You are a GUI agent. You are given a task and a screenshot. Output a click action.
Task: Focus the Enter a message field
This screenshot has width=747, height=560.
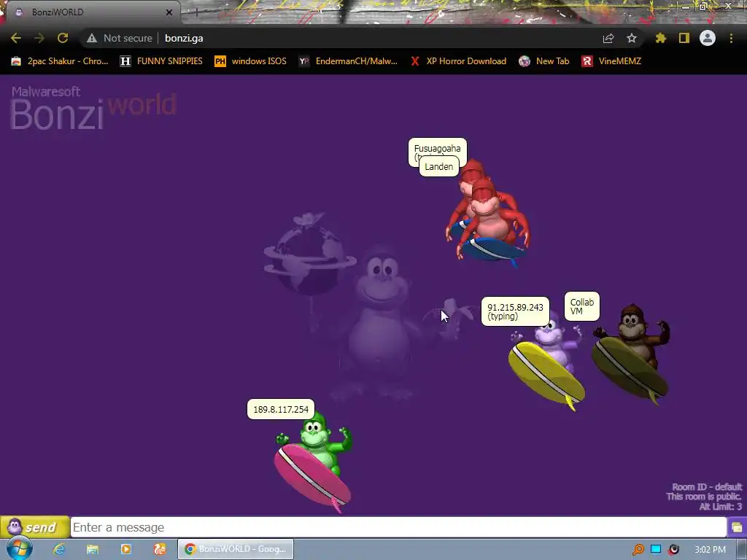tap(398, 527)
